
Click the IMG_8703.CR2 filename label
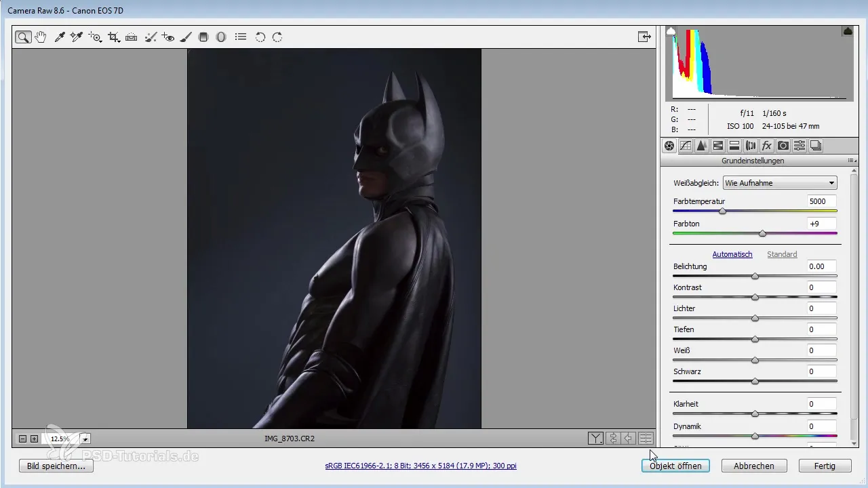(290, 439)
